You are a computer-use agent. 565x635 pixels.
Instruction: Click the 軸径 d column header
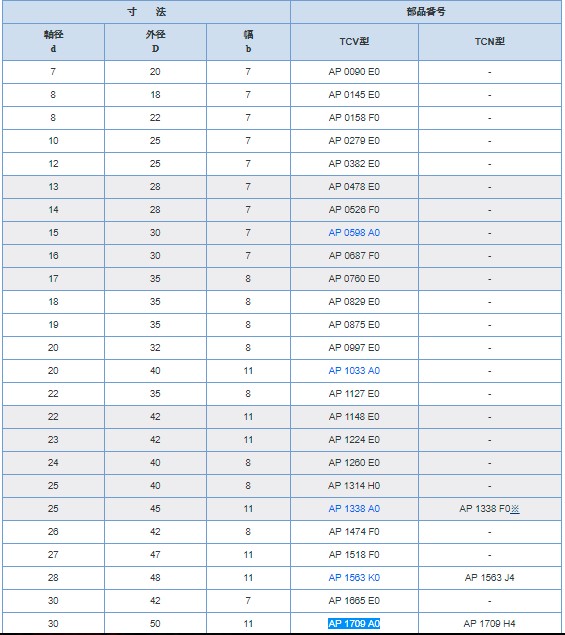(x=53, y=42)
